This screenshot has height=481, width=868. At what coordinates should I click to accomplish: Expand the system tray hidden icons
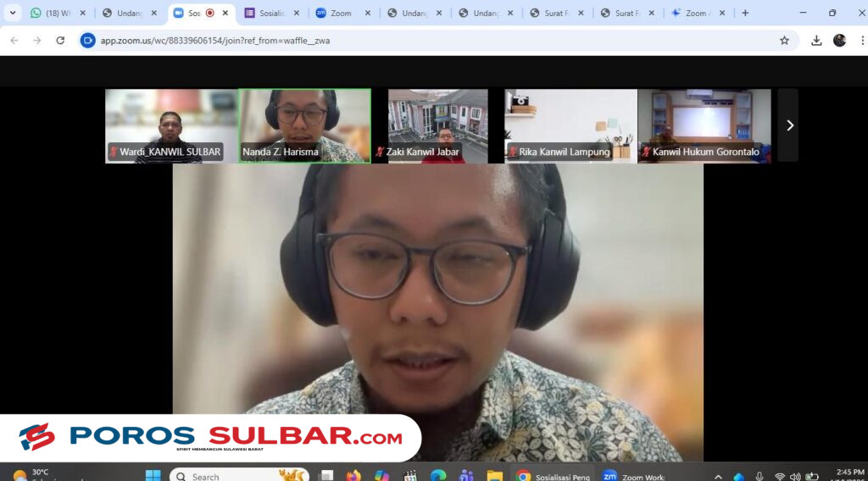pos(718,476)
